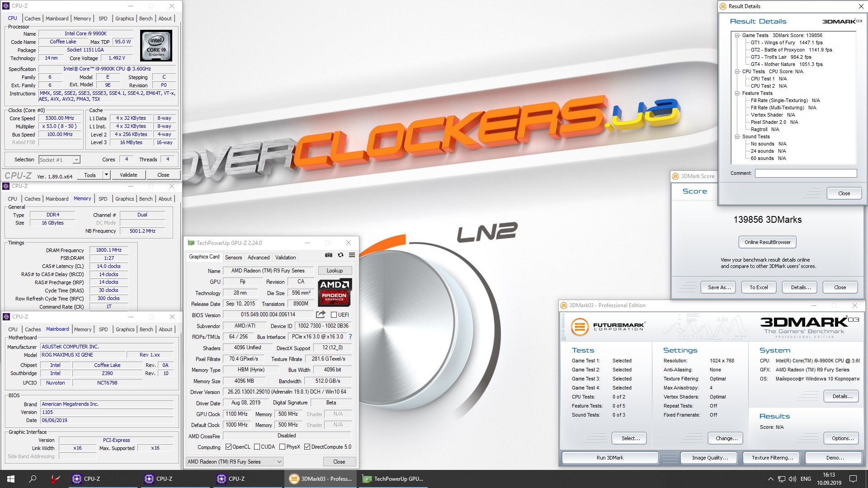Open the Socket #1 selection dropdown
Image resolution: width=868 pixels, height=488 pixels.
click(x=59, y=160)
